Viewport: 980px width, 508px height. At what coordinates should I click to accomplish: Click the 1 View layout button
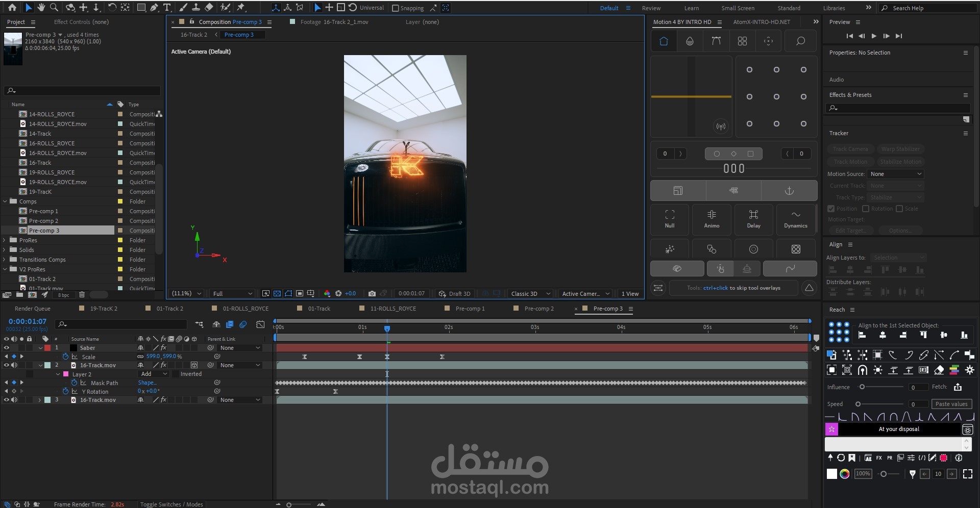(x=630, y=294)
